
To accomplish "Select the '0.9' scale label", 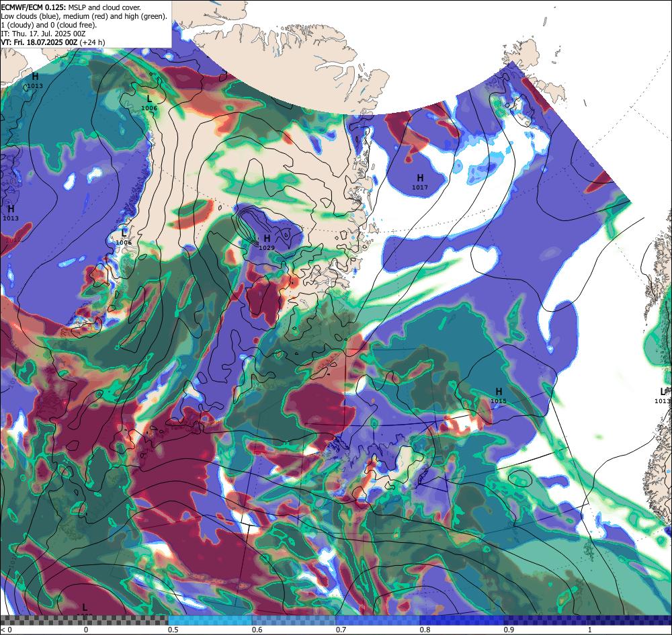I will [509, 630].
